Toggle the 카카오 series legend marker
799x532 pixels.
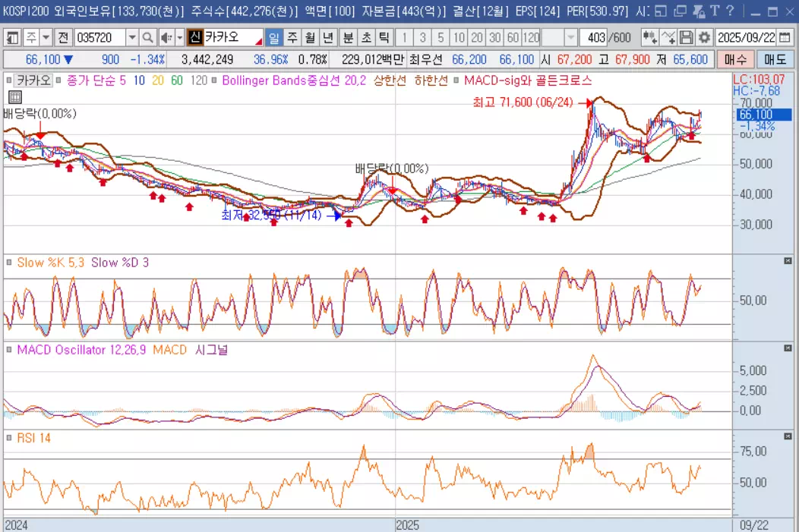(8, 80)
